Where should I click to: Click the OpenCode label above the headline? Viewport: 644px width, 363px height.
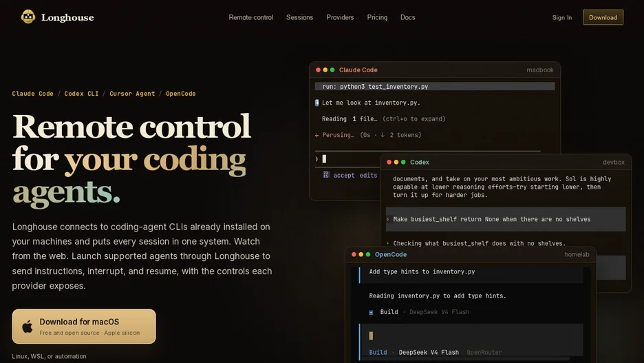[181, 93]
